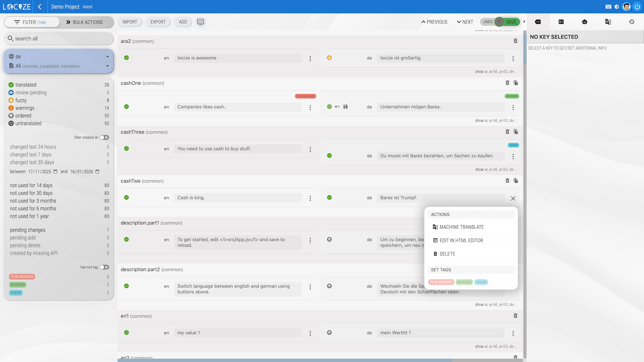Delete the cashOne key with trash icon

(x=507, y=83)
